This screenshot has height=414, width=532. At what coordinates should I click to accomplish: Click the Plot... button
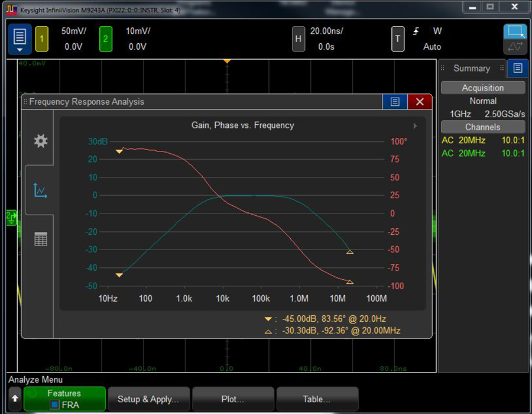(233, 399)
